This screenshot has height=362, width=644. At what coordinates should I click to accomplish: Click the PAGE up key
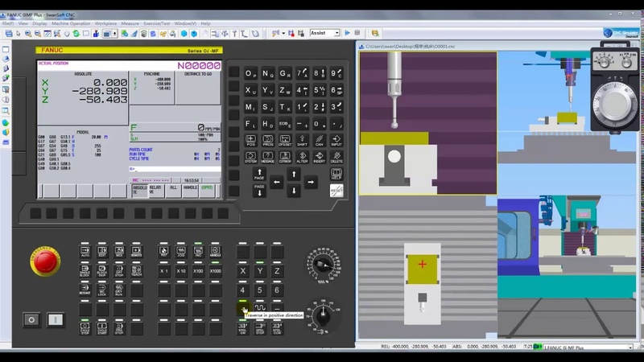tap(259, 174)
